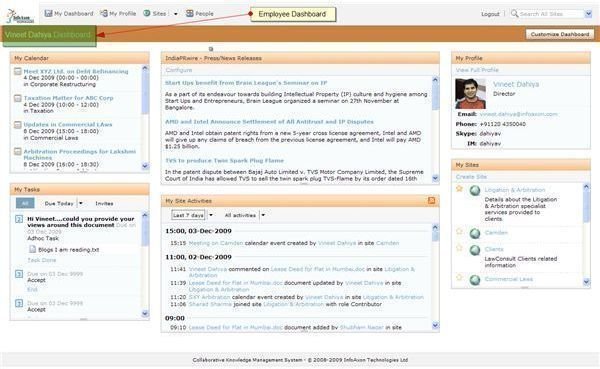Click the Customize Dashboard button
Image resolution: width=600 pixels, height=369 pixels.
560,34
